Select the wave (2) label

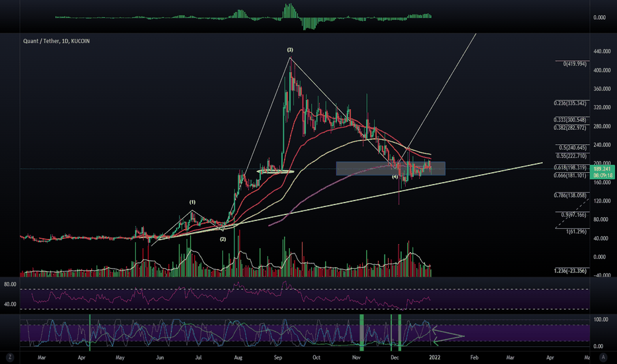click(x=222, y=240)
